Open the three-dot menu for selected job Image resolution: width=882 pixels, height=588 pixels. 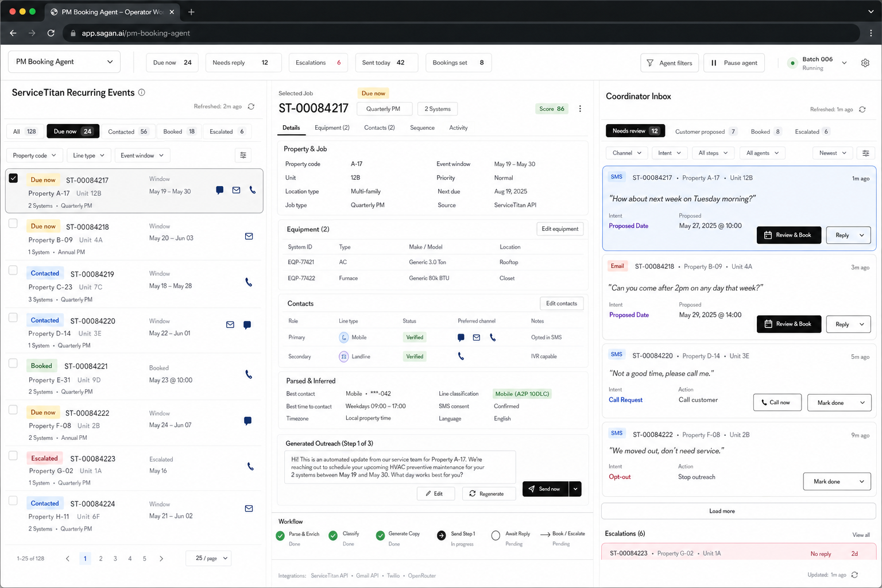580,109
